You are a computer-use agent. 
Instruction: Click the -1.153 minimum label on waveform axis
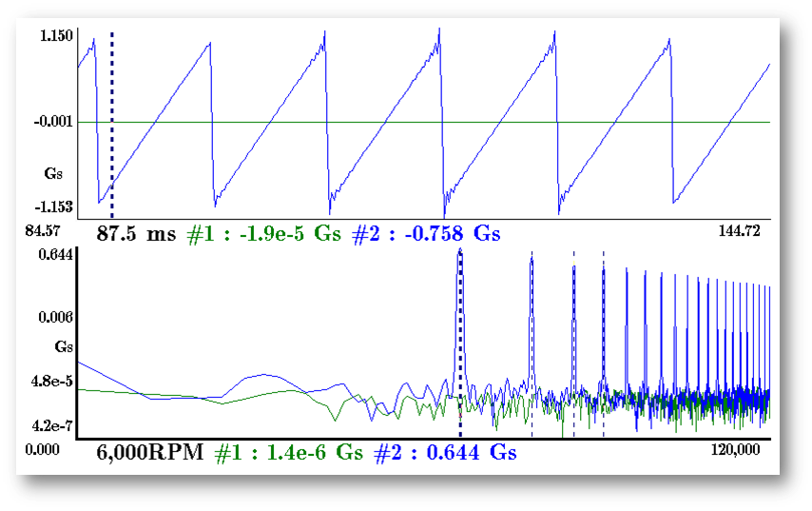coord(55,206)
